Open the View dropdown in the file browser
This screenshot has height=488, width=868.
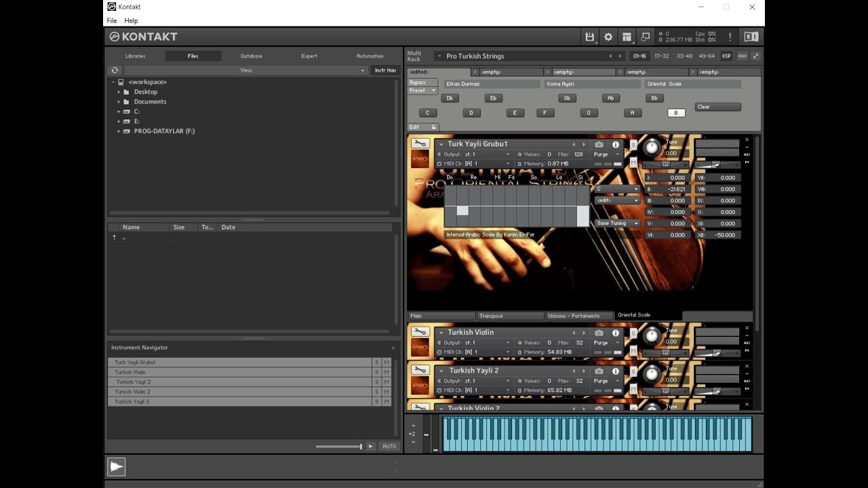click(x=245, y=70)
